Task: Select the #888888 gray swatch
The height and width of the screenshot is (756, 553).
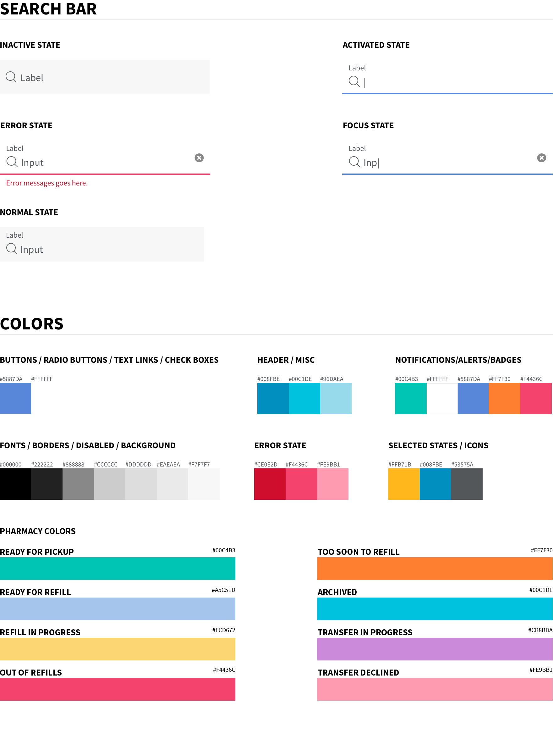Action: coord(78,484)
